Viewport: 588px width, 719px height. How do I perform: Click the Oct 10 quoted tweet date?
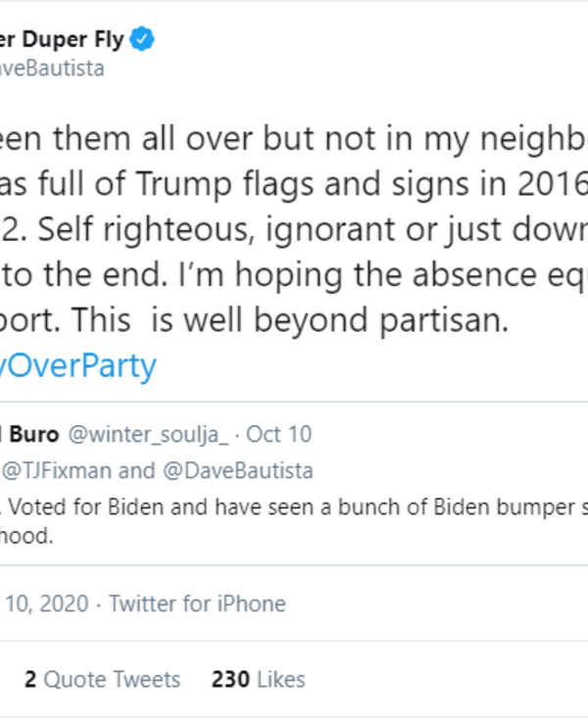click(279, 433)
